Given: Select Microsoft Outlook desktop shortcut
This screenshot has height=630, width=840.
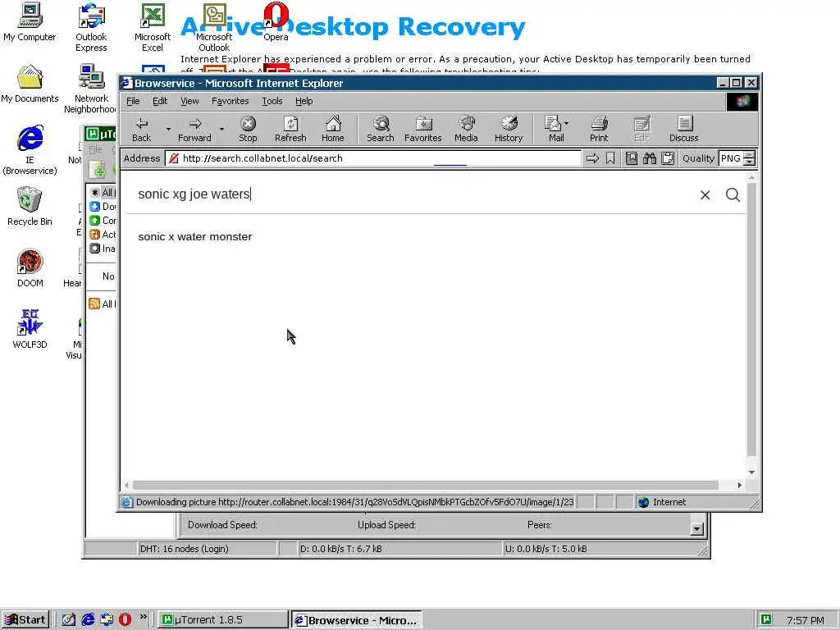Looking at the screenshot, I should [x=214, y=27].
